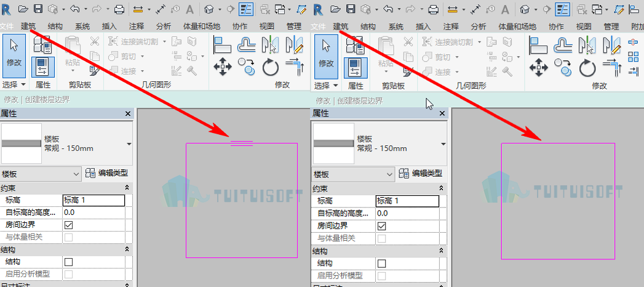
Task: Click the large 修改 button in right window
Action: pos(326,57)
